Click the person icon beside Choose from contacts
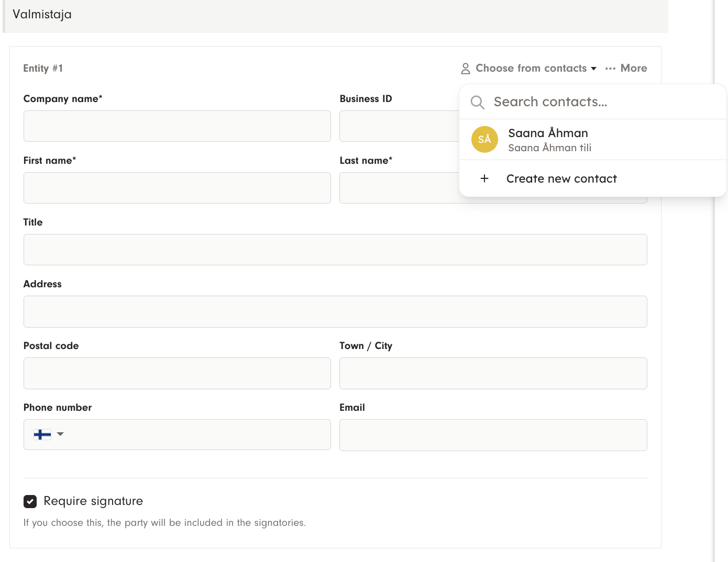728x562 pixels. pyautogui.click(x=465, y=69)
